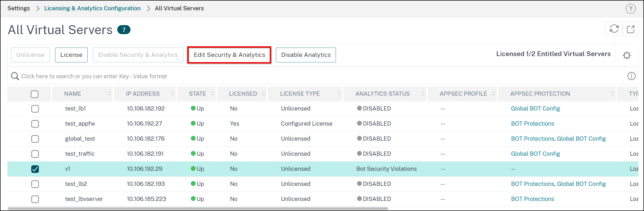Open BOT Protections link for test_appfw
The height and width of the screenshot is (211, 644).
pyautogui.click(x=533, y=123)
